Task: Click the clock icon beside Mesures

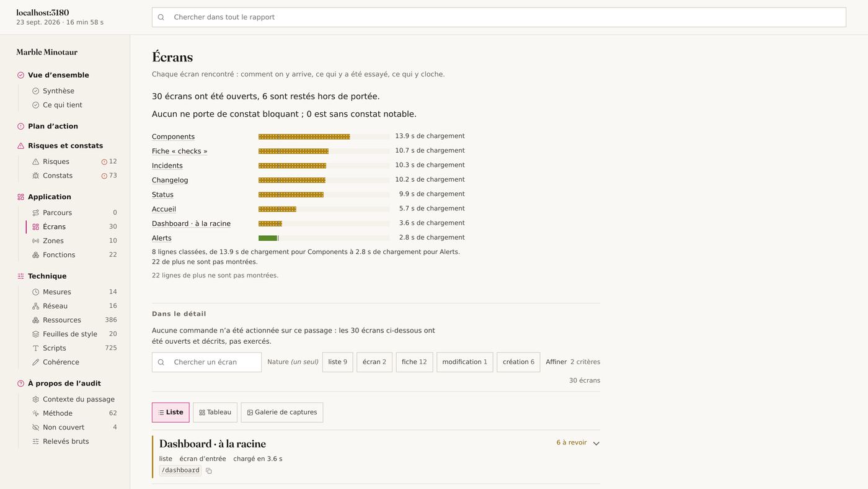Action: [x=36, y=292]
